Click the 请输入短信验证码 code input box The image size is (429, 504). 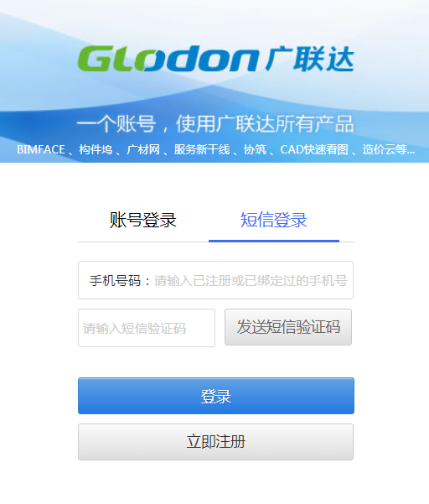[147, 328]
